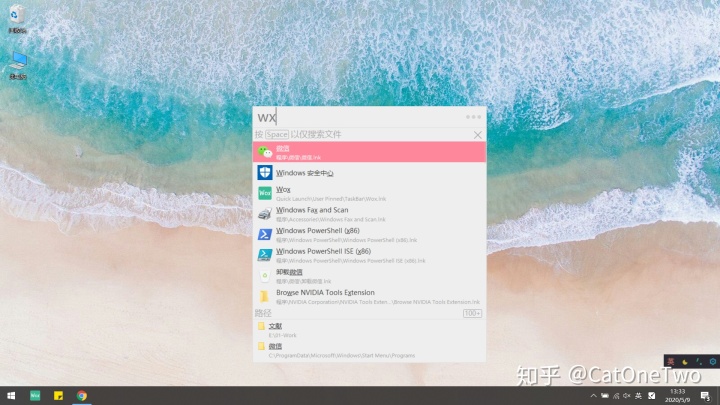Open the three-dots options menu in launcher

pyautogui.click(x=473, y=117)
